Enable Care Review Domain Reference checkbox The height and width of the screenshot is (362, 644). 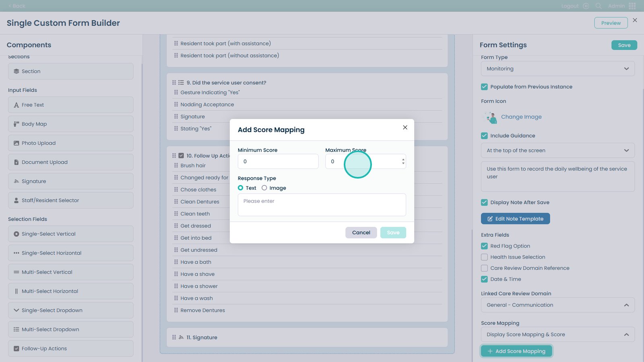pos(484,268)
